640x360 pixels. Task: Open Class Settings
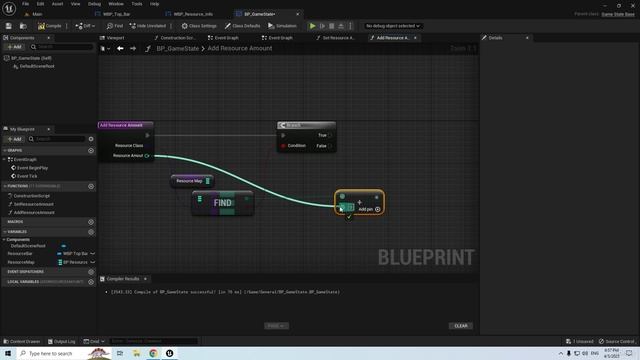click(199, 26)
